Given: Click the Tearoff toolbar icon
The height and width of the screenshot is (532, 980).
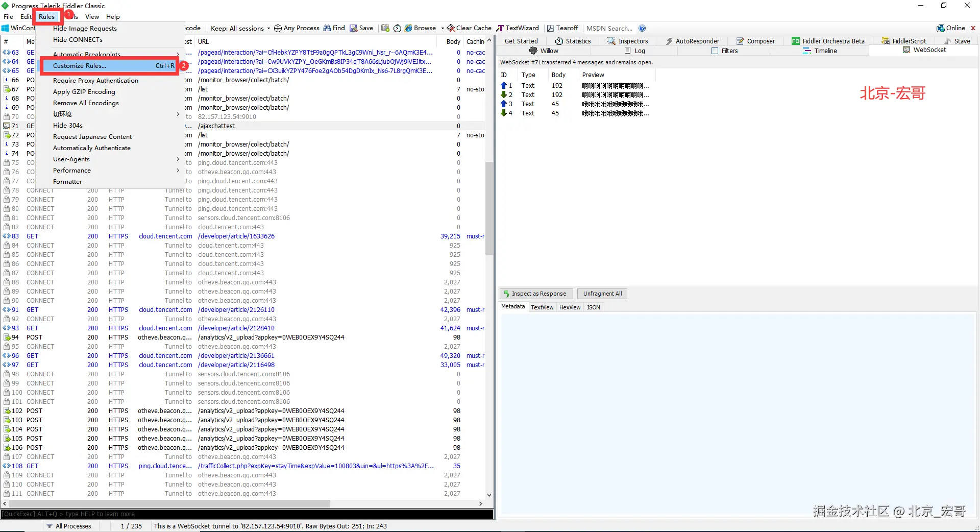Looking at the screenshot, I should coord(551,28).
